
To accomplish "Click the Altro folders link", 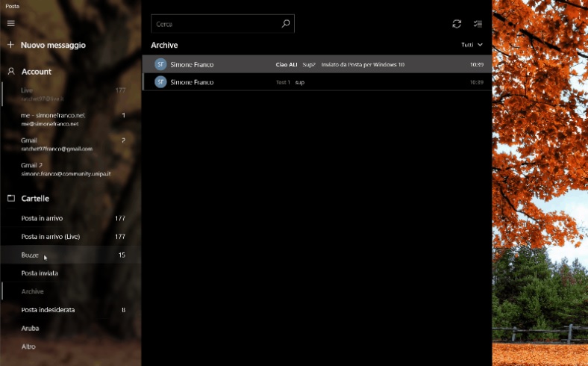I will [x=28, y=347].
